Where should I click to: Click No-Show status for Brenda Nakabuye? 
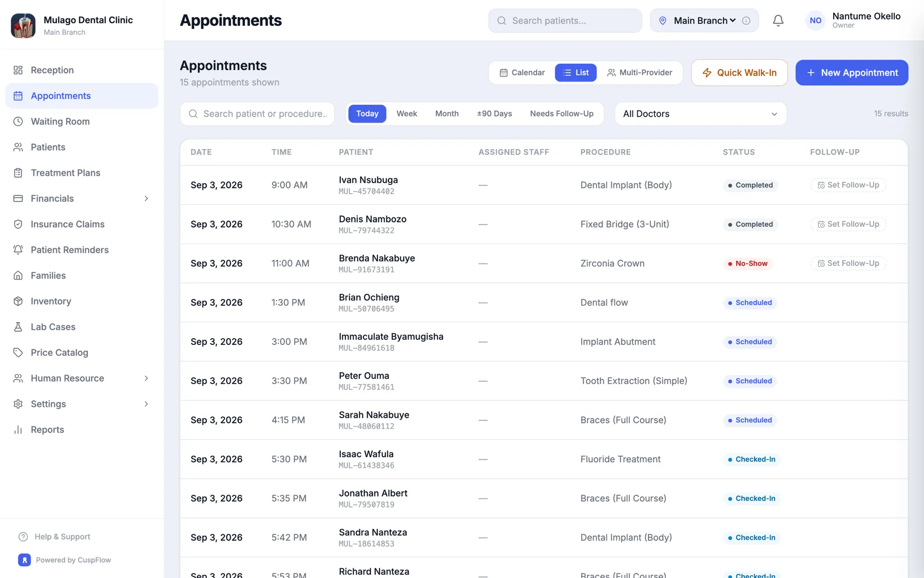point(747,264)
